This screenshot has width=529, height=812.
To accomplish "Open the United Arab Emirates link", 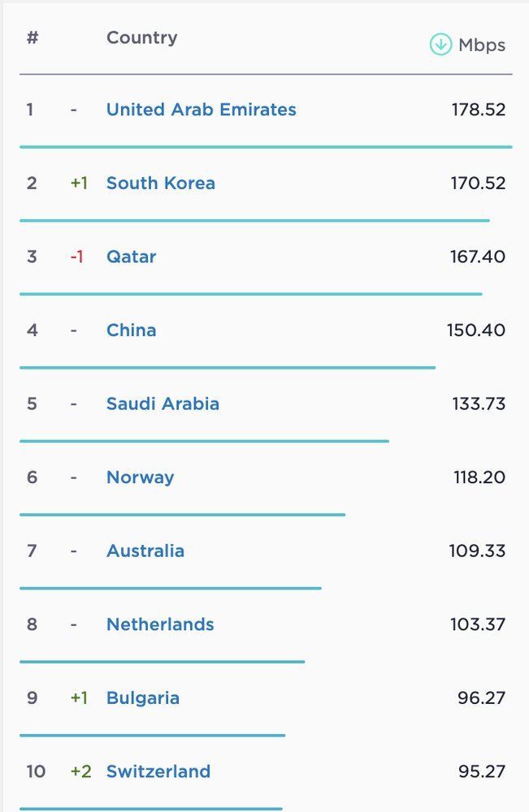I will tap(201, 110).
